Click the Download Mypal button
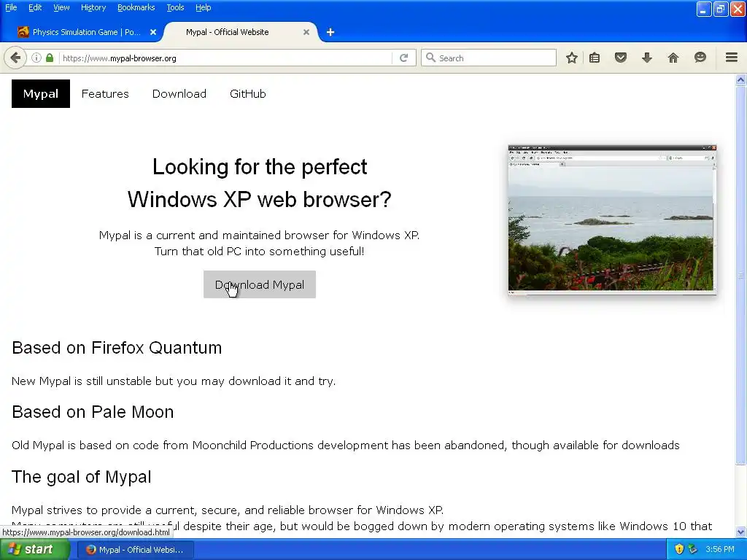The image size is (747, 560). (260, 285)
